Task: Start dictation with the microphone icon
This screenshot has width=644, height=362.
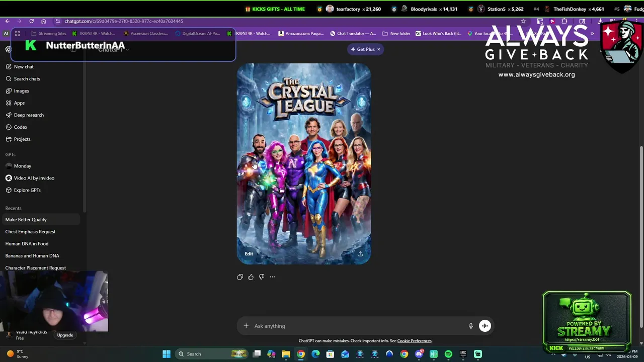Action: click(x=471, y=326)
